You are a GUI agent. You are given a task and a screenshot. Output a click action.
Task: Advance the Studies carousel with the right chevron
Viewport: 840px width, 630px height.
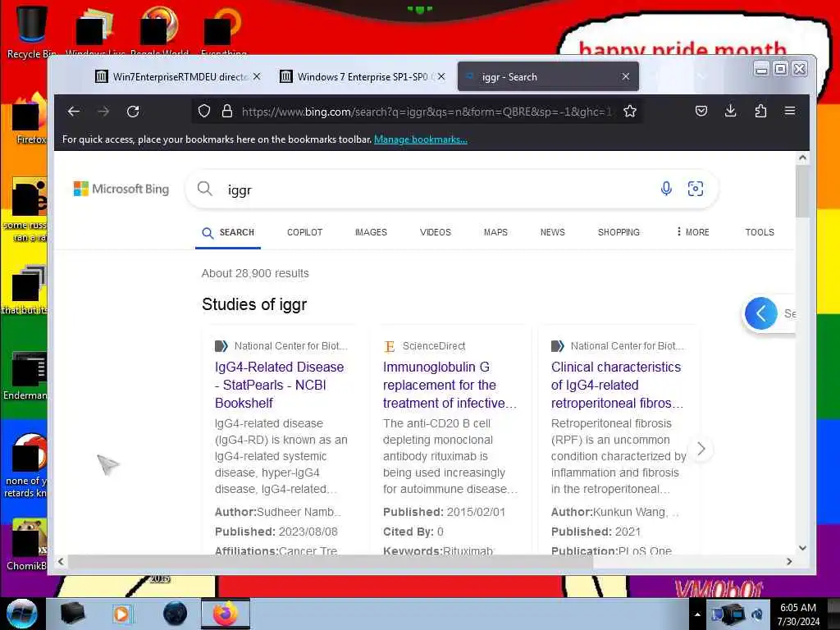pos(701,449)
